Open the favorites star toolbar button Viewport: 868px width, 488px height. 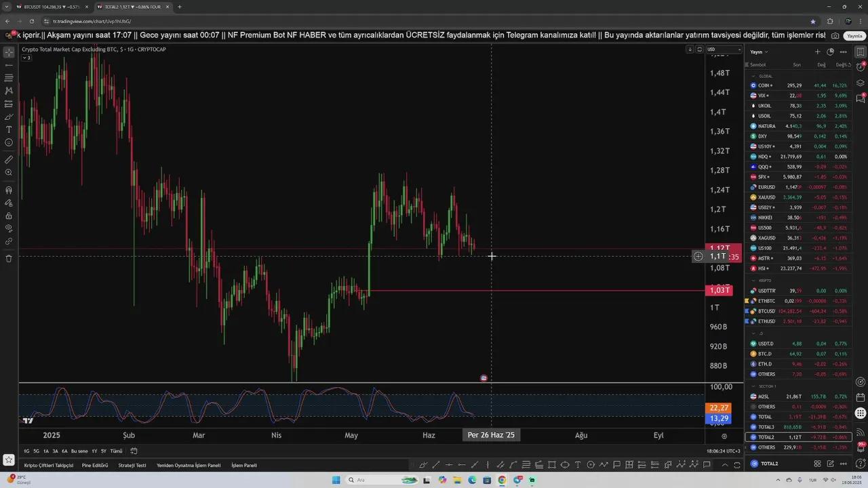click(9, 460)
